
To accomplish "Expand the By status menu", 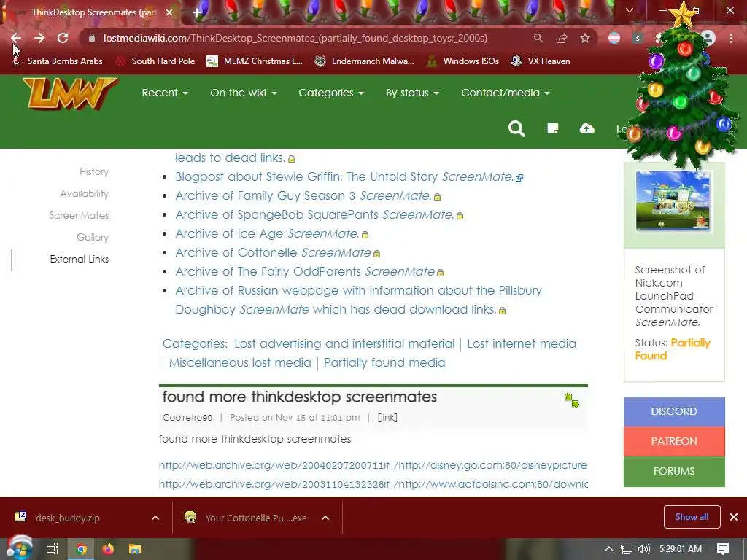I will pyautogui.click(x=412, y=93).
